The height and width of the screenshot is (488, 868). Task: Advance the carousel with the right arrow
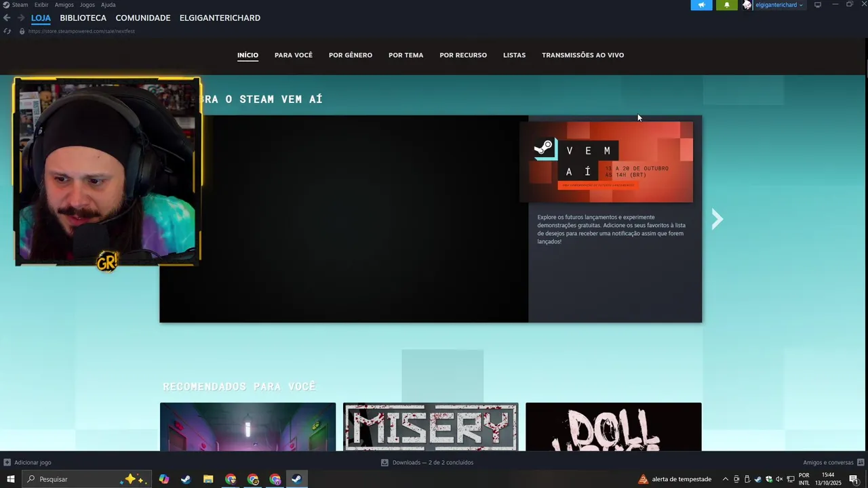tap(717, 219)
